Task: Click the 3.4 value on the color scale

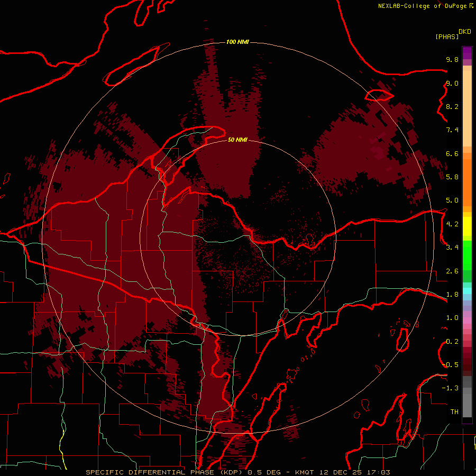Action: (x=452, y=247)
